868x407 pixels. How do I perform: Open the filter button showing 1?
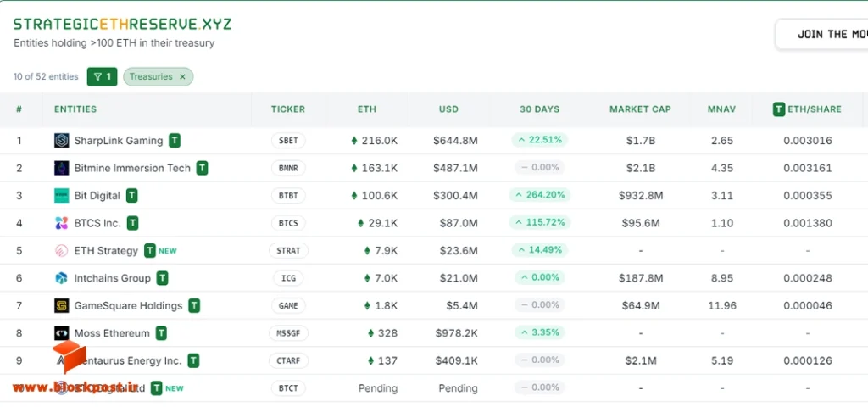(x=102, y=77)
